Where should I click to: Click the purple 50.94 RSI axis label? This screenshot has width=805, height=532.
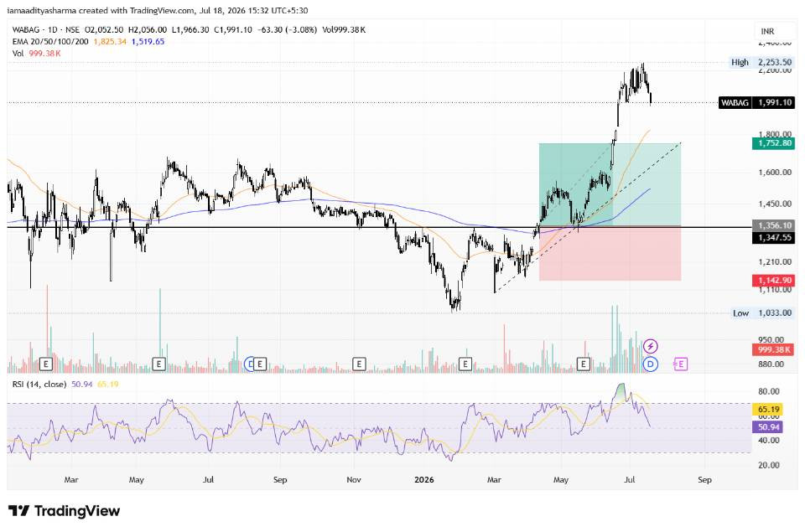pyautogui.click(x=767, y=426)
